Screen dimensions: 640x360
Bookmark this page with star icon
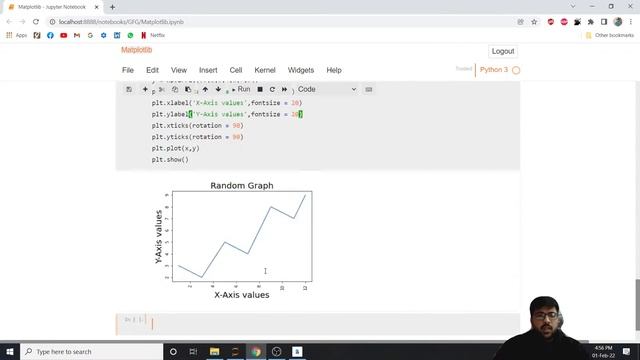pos(534,22)
